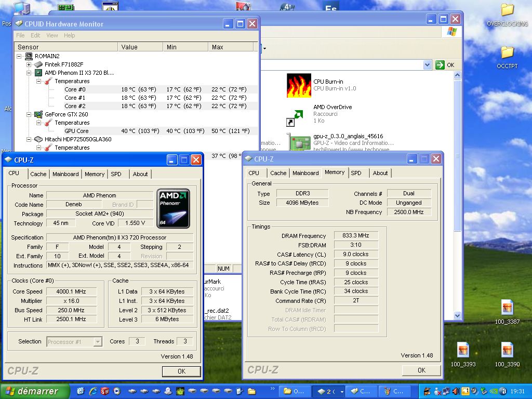Open NVIDIA settings from the system tray

point(493,391)
